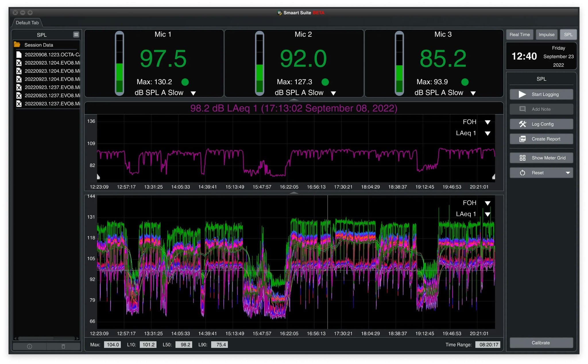Select the Real Time mode tab
This screenshot has width=588, height=364.
pyautogui.click(x=520, y=34)
